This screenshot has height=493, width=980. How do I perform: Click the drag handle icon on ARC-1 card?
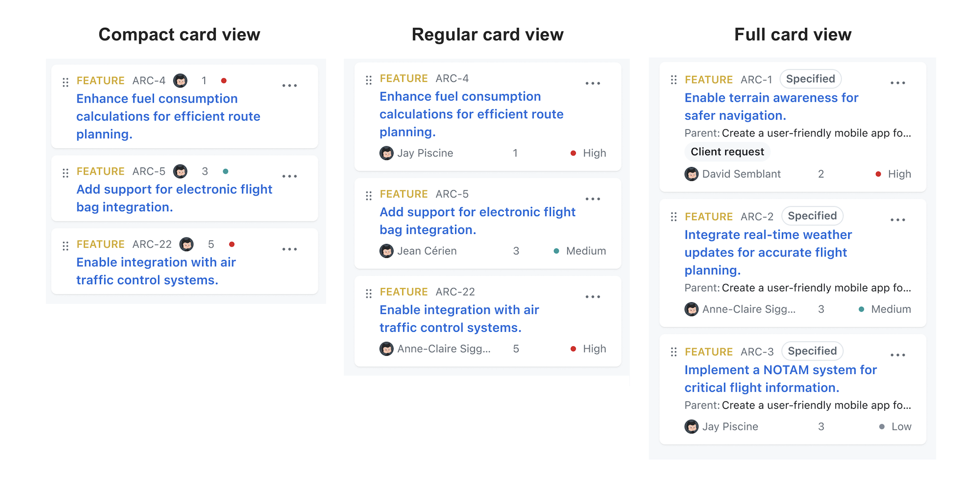(x=673, y=79)
